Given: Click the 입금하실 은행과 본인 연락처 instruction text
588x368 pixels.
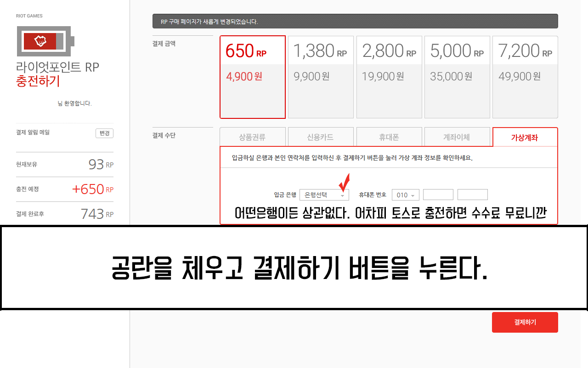Looking at the screenshot, I should click(352, 158).
